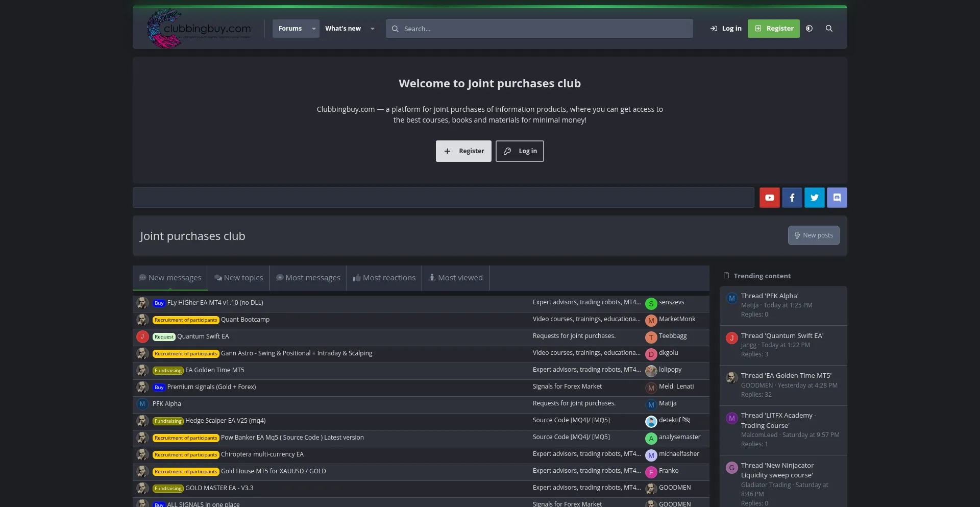Click Gladiator Trading G avatar in trending
Viewport: 980px width, 507px height.
tap(732, 467)
